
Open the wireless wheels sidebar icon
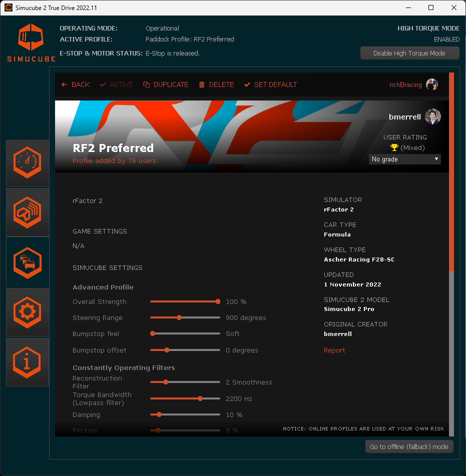tap(28, 212)
